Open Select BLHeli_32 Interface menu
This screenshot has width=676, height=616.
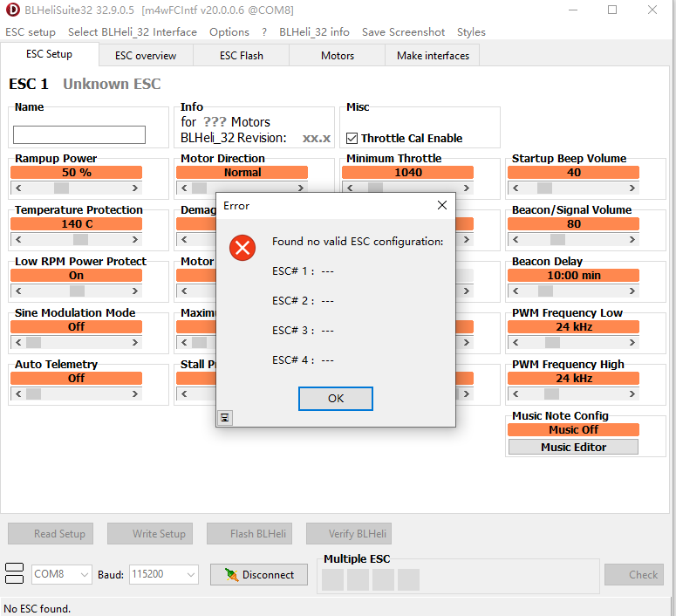[133, 32]
